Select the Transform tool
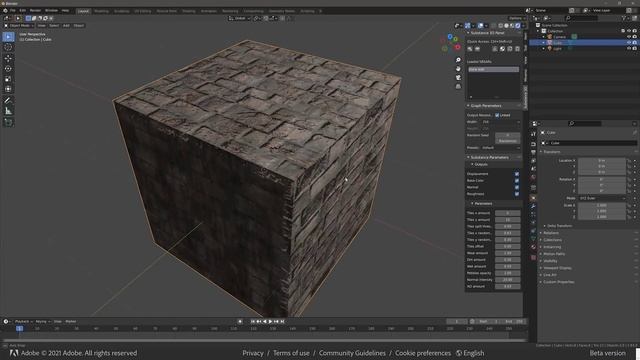The image size is (640, 360). point(8,89)
